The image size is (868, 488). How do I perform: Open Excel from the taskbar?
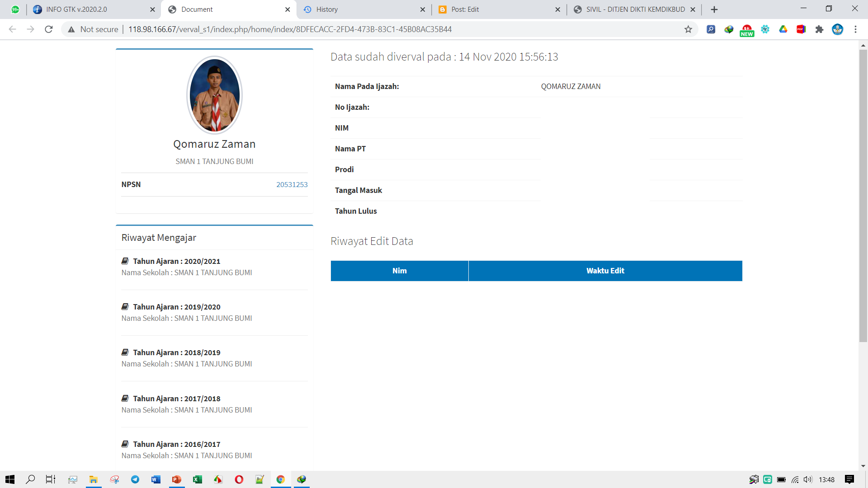point(198,479)
